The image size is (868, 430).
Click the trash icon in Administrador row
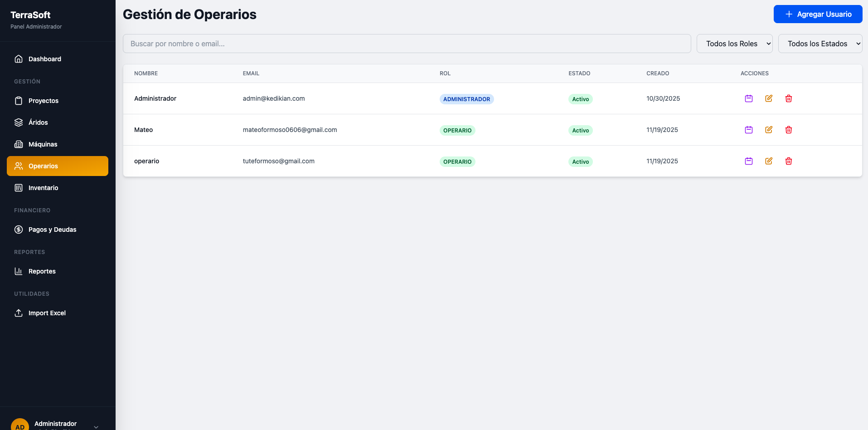[788, 98]
